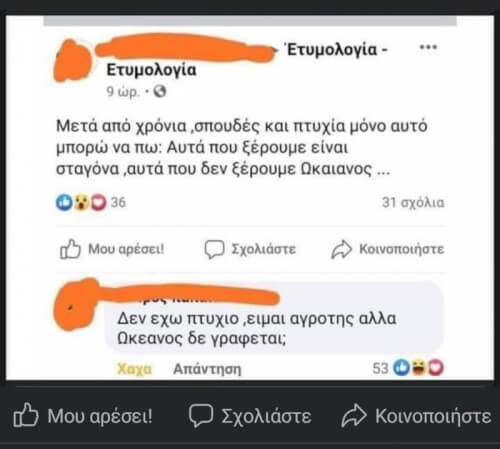Click the globe public privacy icon

(159, 91)
